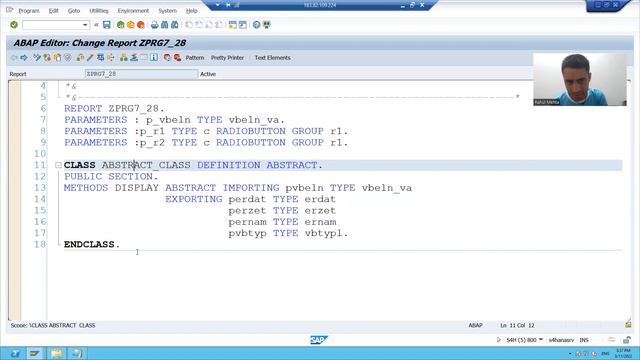
Task: Click the clock in the system tray
Action: click(x=623, y=353)
